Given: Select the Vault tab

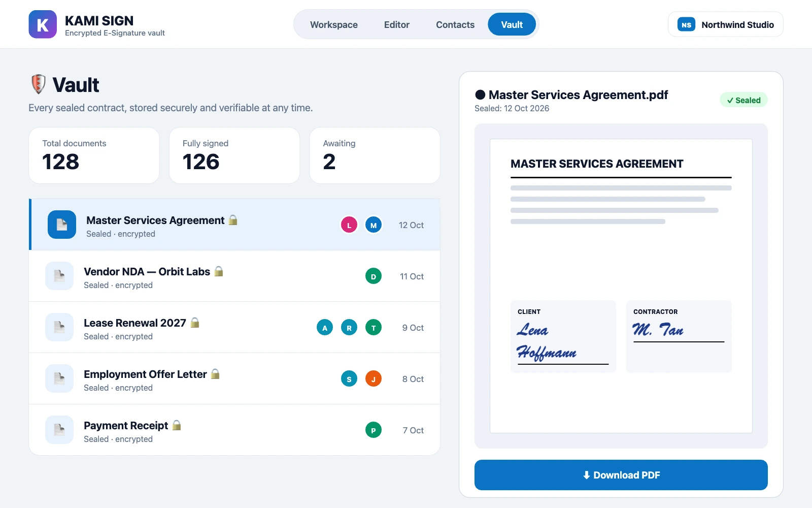Looking at the screenshot, I should click(x=512, y=24).
